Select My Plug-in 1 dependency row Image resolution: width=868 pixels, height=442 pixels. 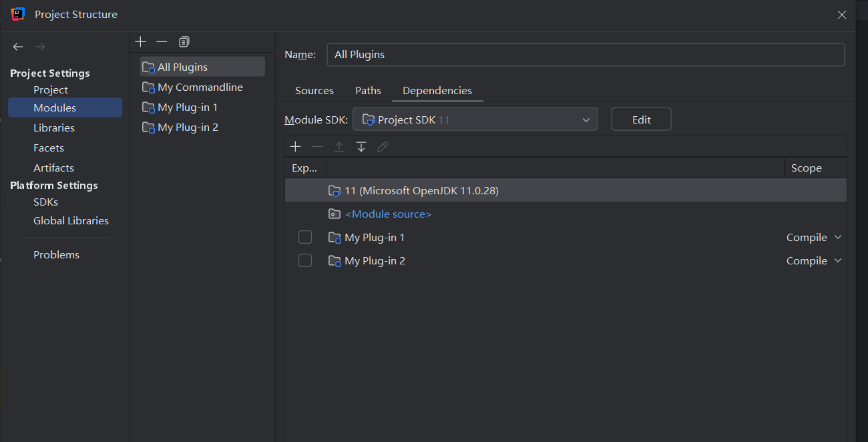tap(566, 237)
